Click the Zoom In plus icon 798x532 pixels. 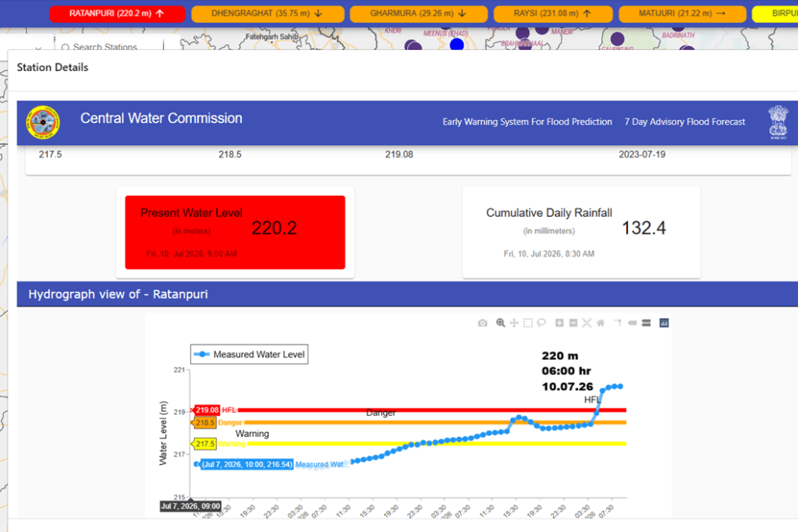559,323
